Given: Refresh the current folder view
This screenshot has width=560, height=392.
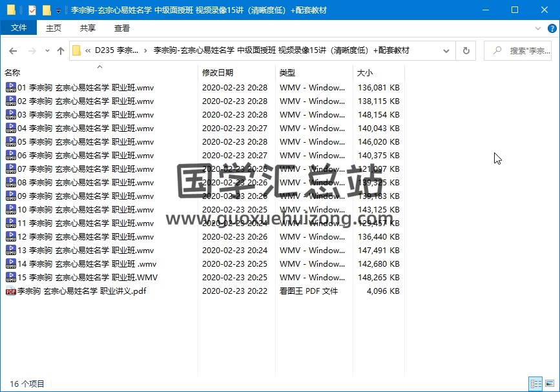Looking at the screenshot, I should pyautogui.click(x=466, y=50).
